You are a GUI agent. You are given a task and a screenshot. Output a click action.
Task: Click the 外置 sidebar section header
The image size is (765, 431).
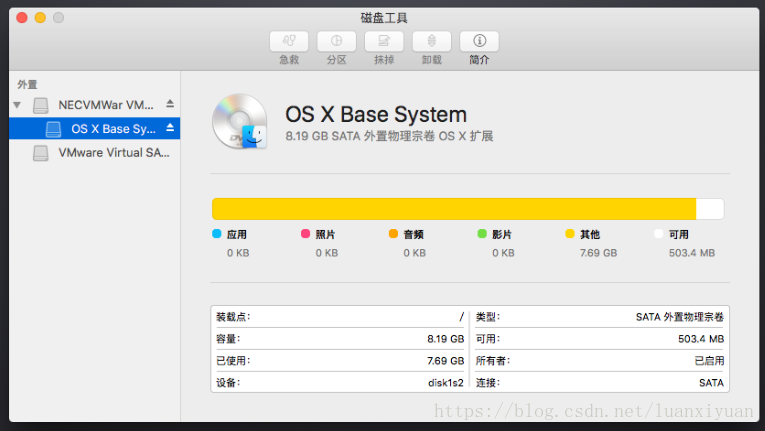point(27,84)
